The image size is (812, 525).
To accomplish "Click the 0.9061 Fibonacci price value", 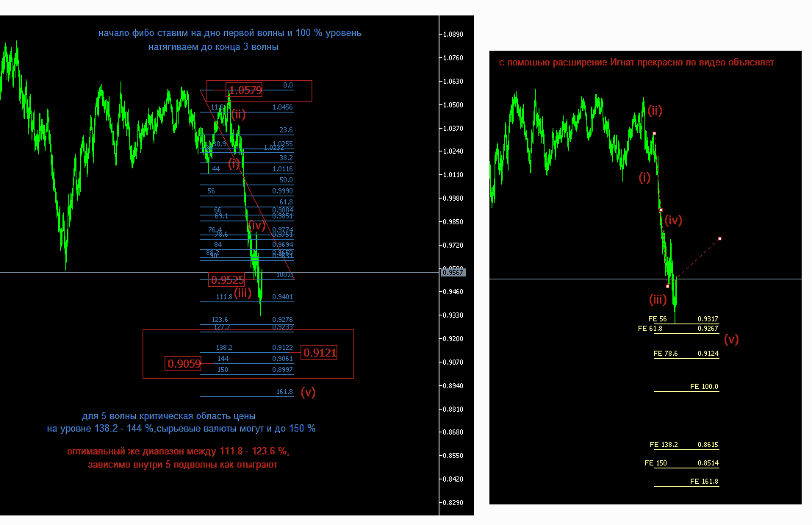I will pos(283,359).
